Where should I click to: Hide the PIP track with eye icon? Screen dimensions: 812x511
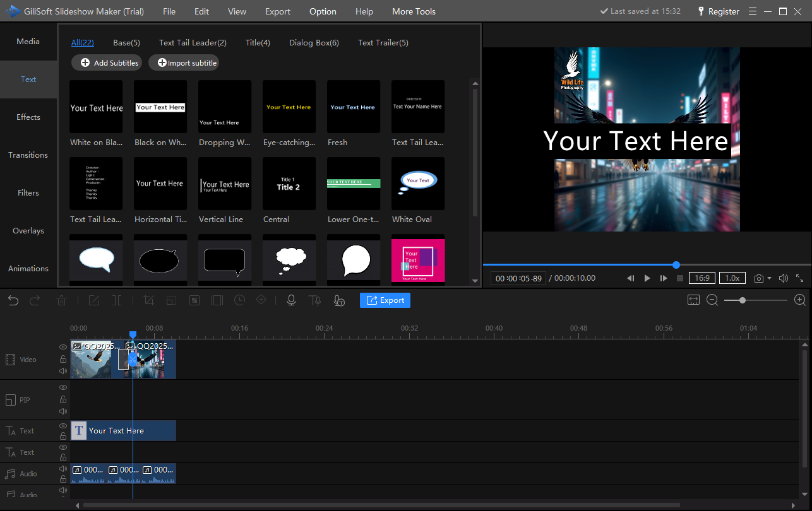(63, 387)
